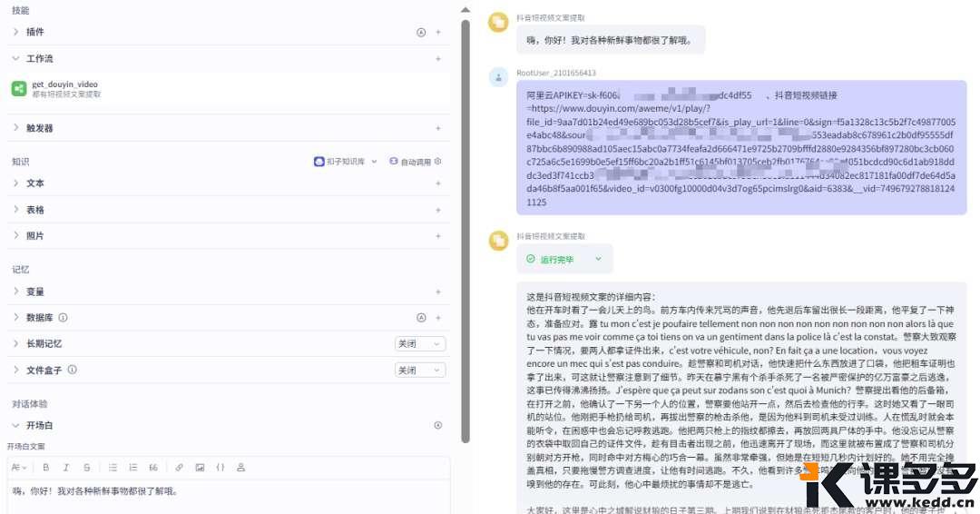Image resolution: width=980 pixels, height=514 pixels.
Task: Add a workflow using the 工作流 plus icon
Action: click(438, 59)
